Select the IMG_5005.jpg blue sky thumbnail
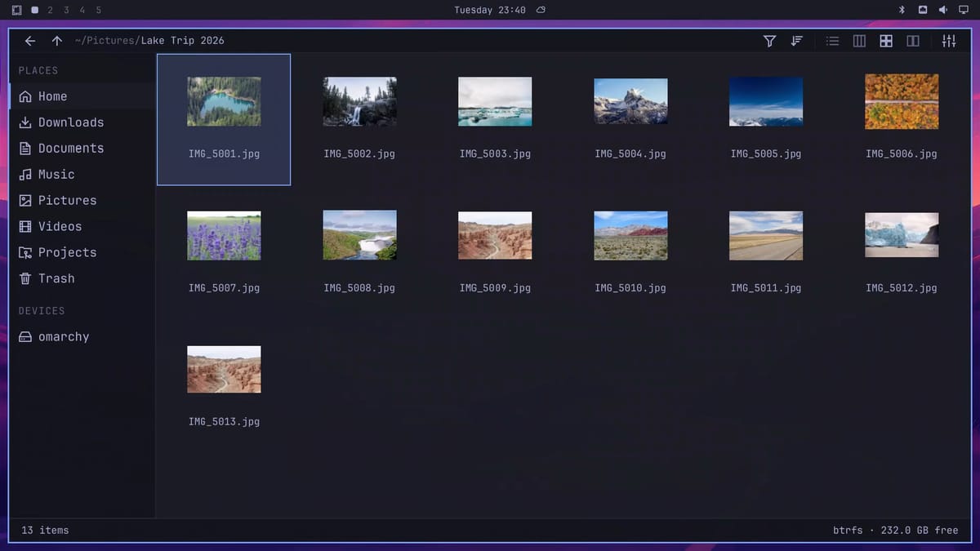980x551 pixels. (766, 101)
